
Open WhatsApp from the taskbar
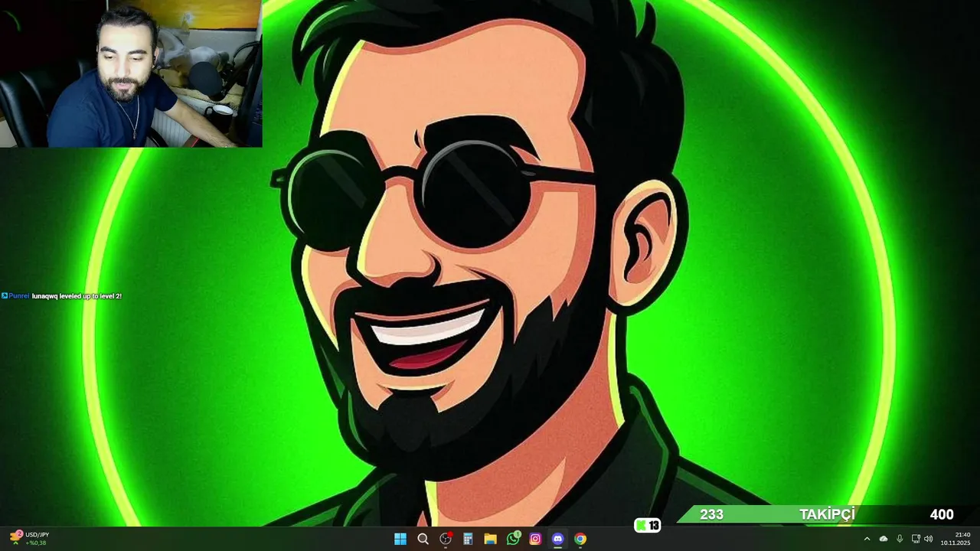click(513, 539)
